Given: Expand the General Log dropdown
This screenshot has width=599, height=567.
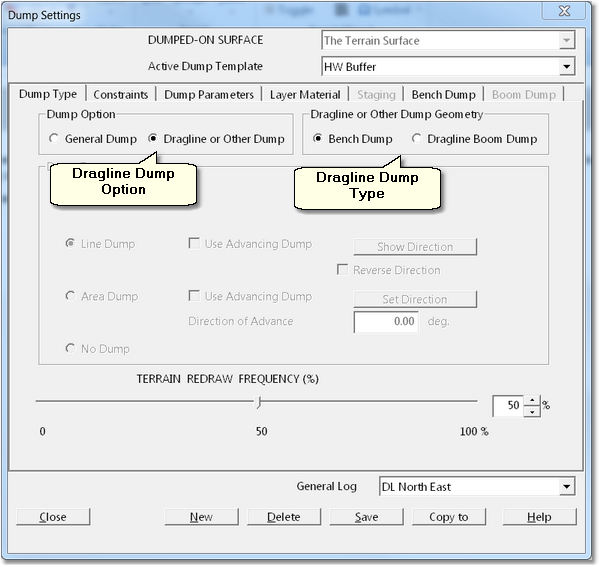Looking at the screenshot, I should [567, 486].
